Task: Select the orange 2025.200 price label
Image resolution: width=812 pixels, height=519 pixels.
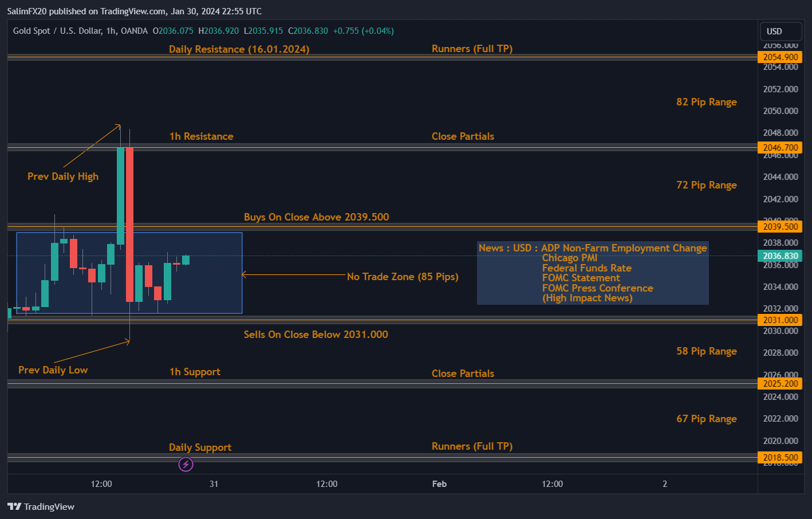Action: point(780,383)
